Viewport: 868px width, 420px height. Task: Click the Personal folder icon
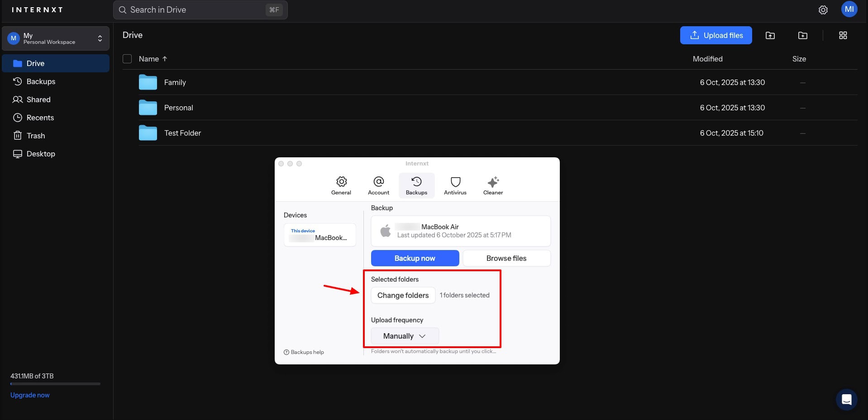[x=148, y=108]
